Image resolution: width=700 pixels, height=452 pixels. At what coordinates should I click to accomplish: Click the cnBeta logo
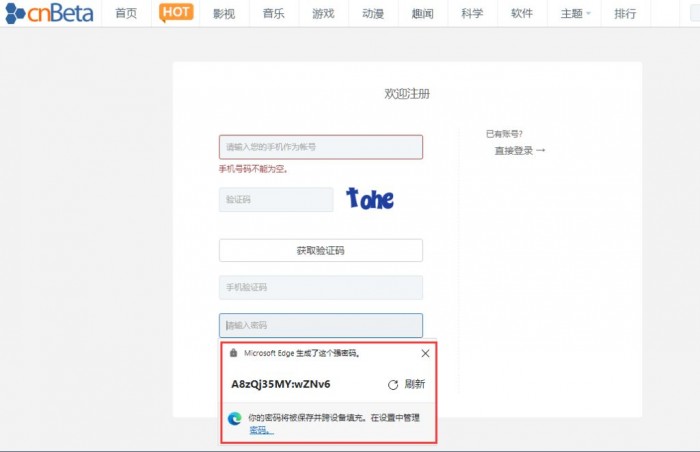click(50, 13)
